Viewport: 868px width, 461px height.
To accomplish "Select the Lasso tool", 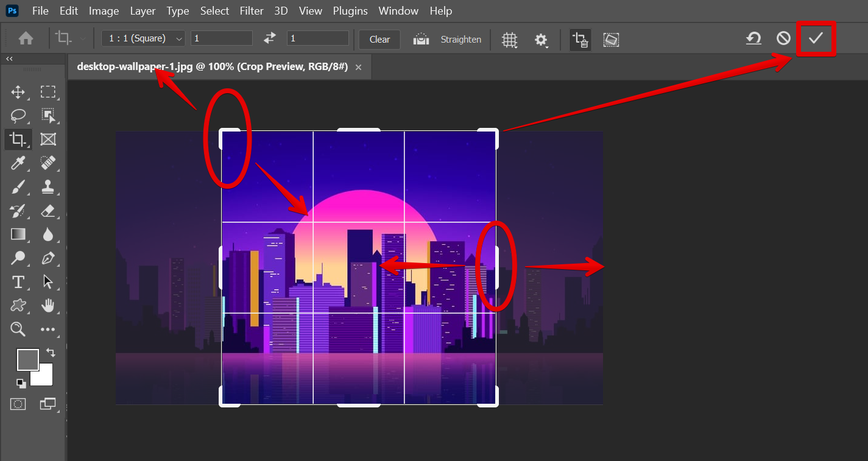I will tap(18, 116).
